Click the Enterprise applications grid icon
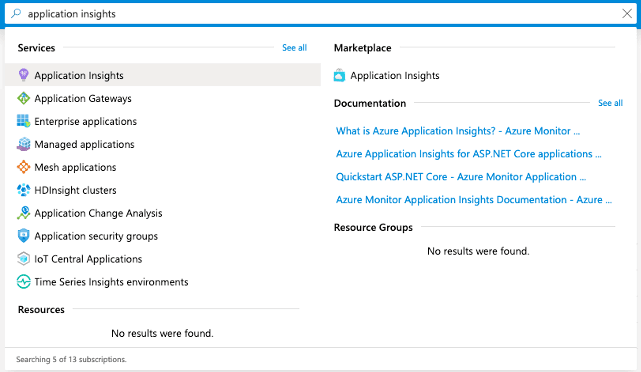Image resolution: width=641 pixels, height=372 pixels. coord(24,121)
